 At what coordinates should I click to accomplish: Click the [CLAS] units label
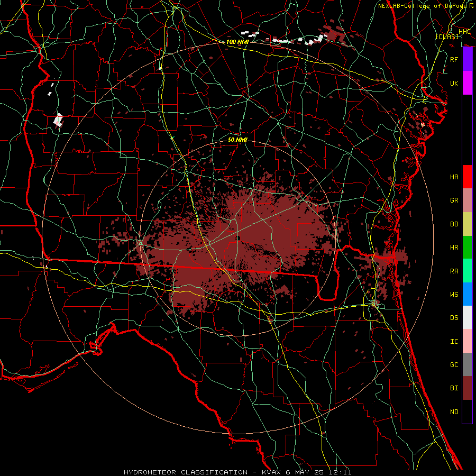447,36
